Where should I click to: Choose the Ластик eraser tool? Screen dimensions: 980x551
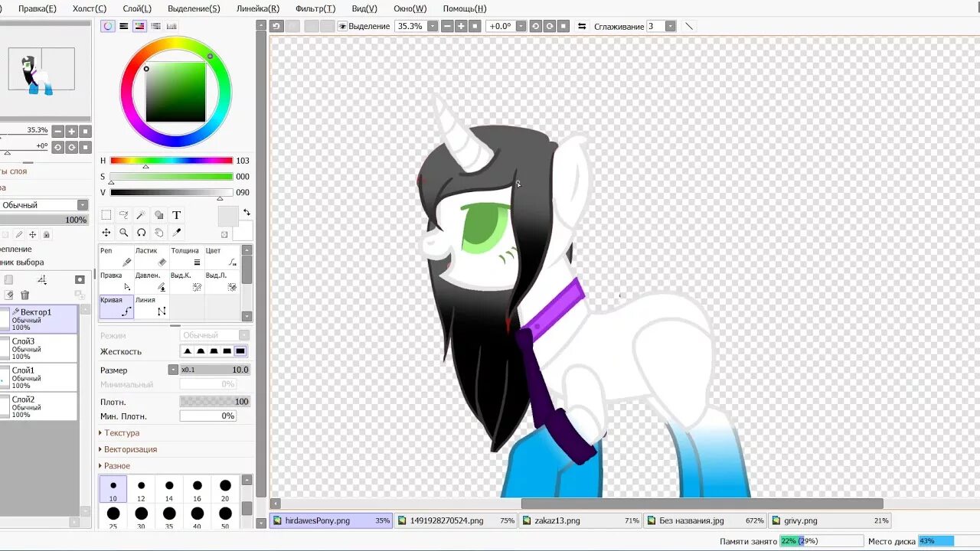(152, 257)
